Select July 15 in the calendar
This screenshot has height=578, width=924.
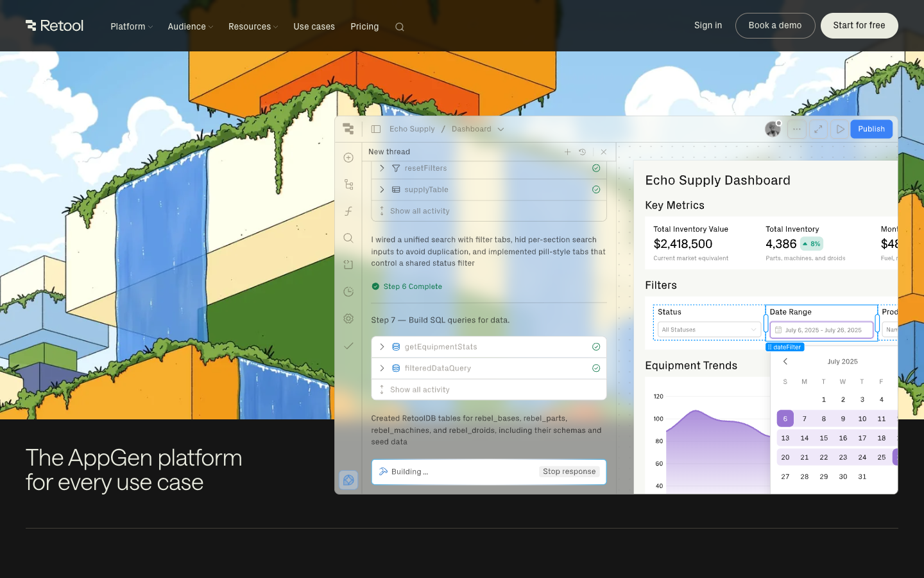pyautogui.click(x=824, y=438)
